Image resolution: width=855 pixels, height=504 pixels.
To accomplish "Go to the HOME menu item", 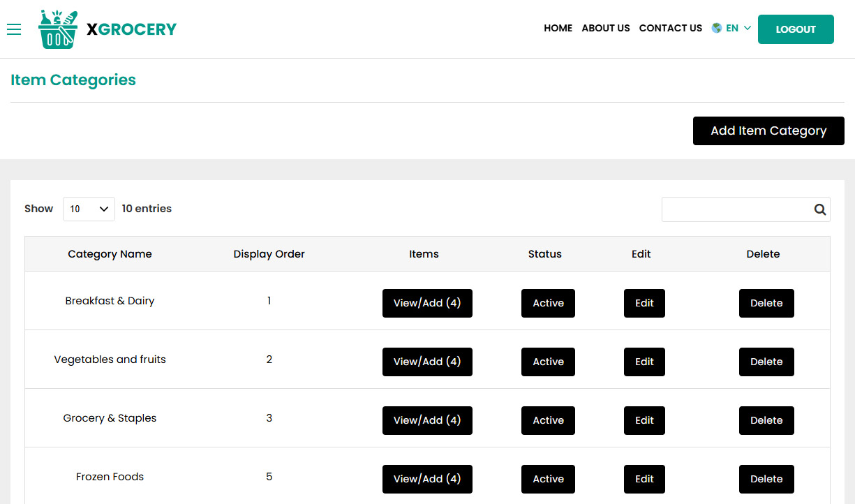I will [x=558, y=29].
